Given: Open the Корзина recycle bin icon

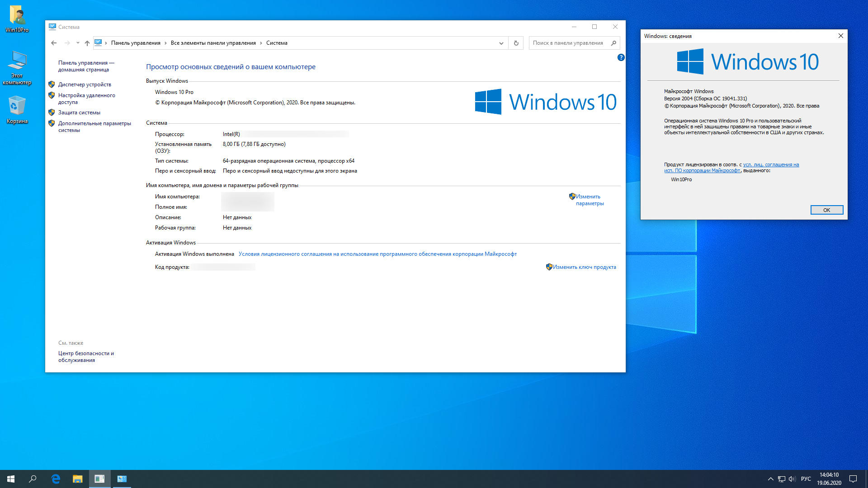Looking at the screenshot, I should [17, 110].
